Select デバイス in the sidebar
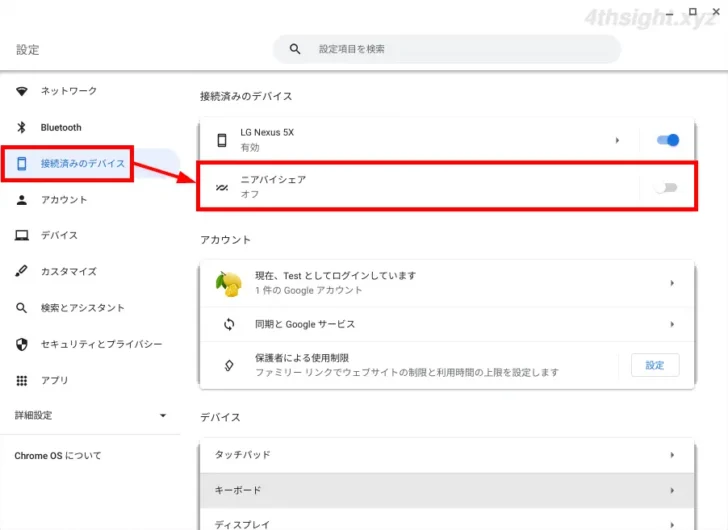Viewport: 728px width, 530px height. tap(59, 236)
